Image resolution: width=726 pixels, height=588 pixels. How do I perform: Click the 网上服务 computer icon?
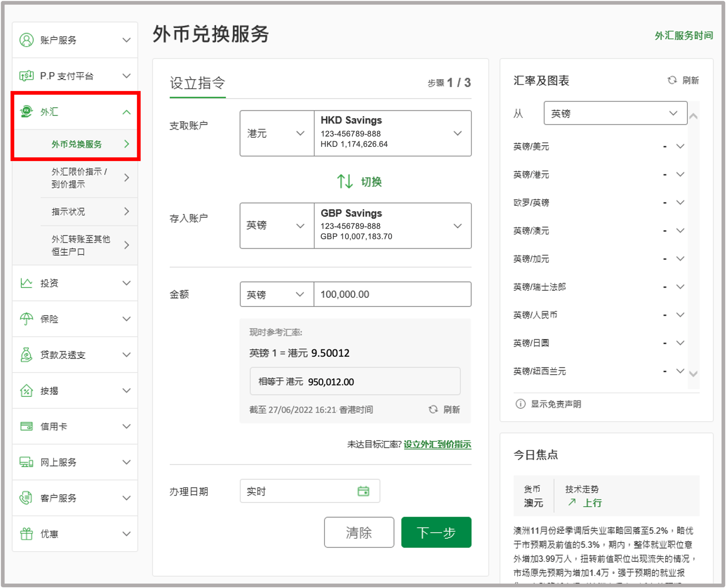[27, 462]
